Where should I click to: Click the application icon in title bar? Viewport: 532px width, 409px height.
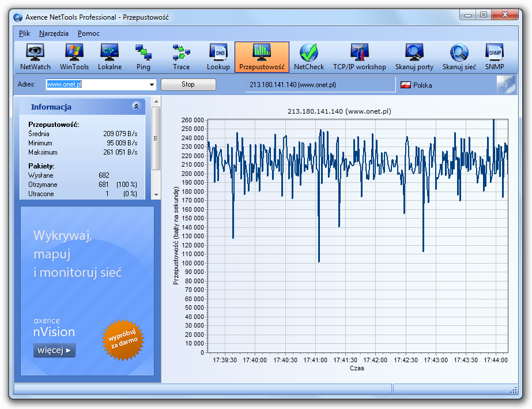tap(18, 17)
